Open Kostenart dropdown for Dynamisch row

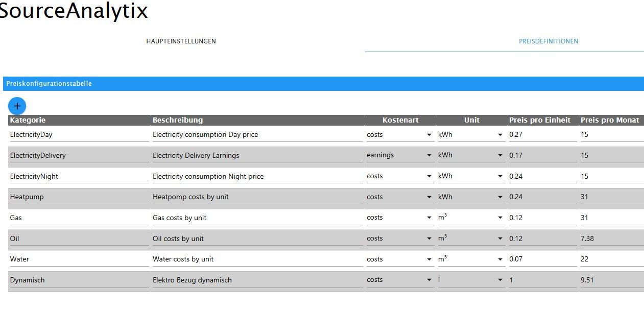400,280
